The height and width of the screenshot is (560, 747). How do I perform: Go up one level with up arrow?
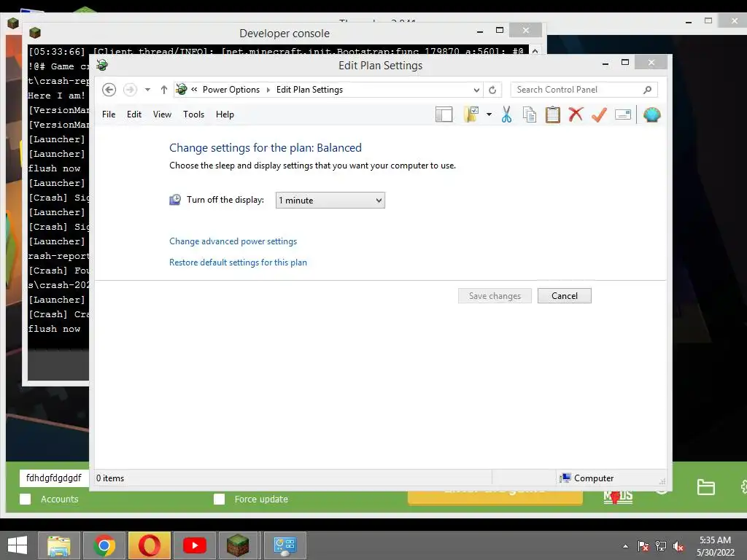click(x=164, y=90)
